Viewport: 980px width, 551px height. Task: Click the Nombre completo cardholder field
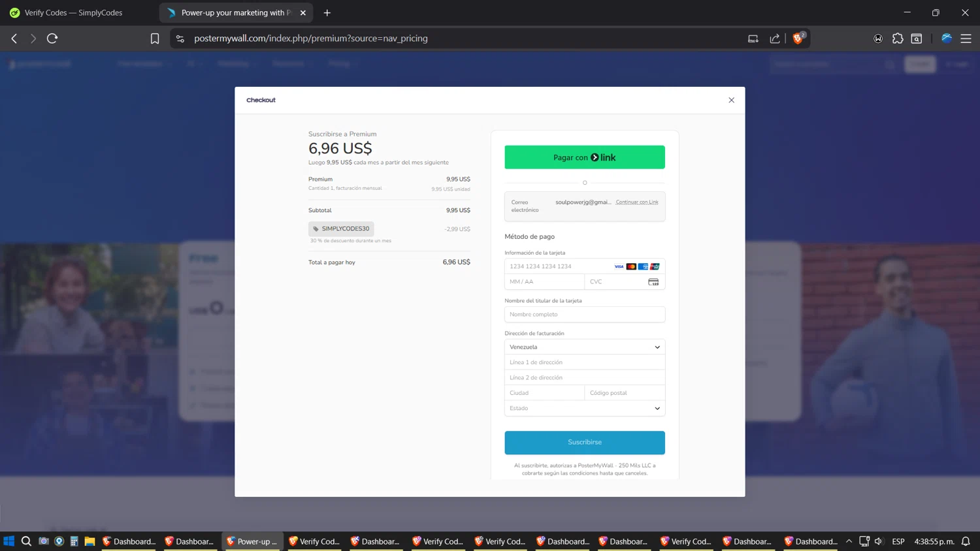tap(584, 314)
